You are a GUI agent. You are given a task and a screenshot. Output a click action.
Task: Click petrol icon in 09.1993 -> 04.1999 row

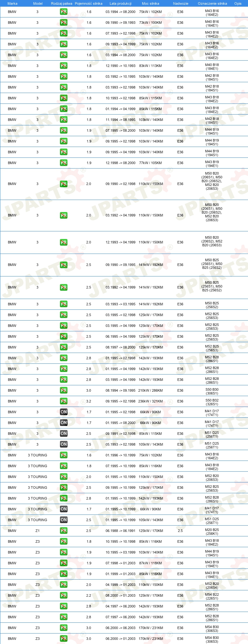[x=64, y=44]
